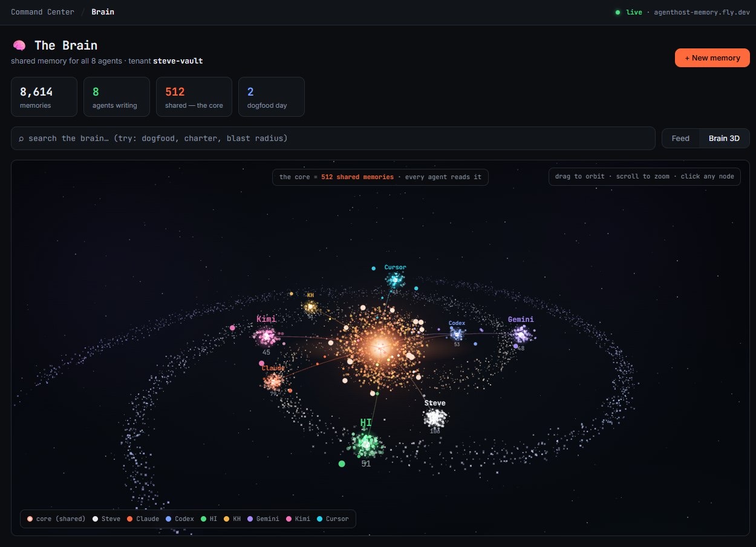
Task: Click the Codex legend entry
Action: (180, 519)
